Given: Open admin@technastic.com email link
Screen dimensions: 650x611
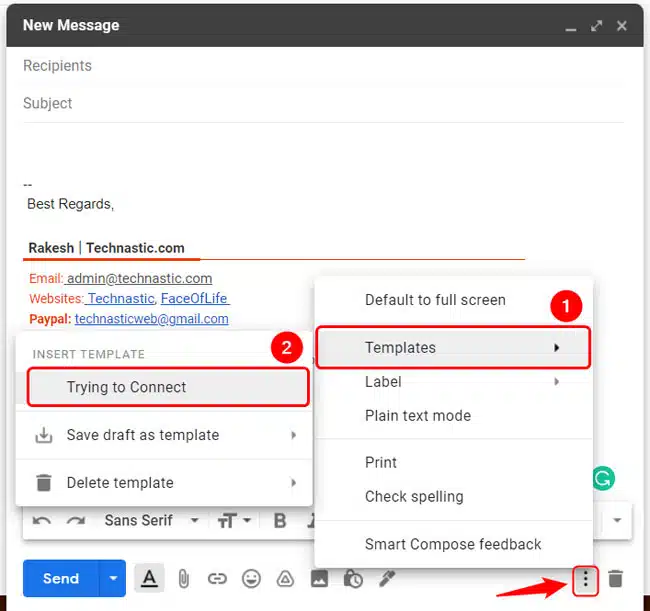Looking at the screenshot, I should 139,278.
